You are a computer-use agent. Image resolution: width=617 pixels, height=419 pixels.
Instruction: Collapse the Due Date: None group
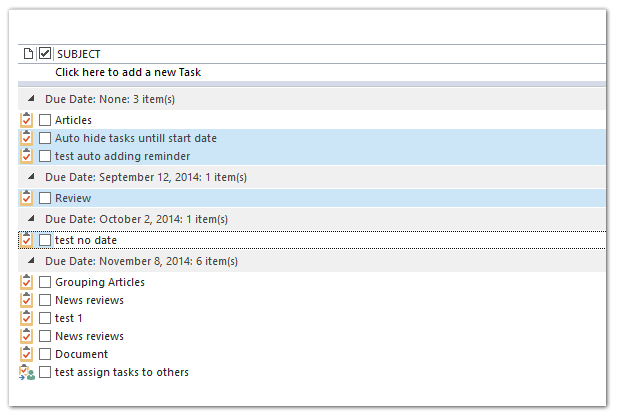(x=31, y=99)
